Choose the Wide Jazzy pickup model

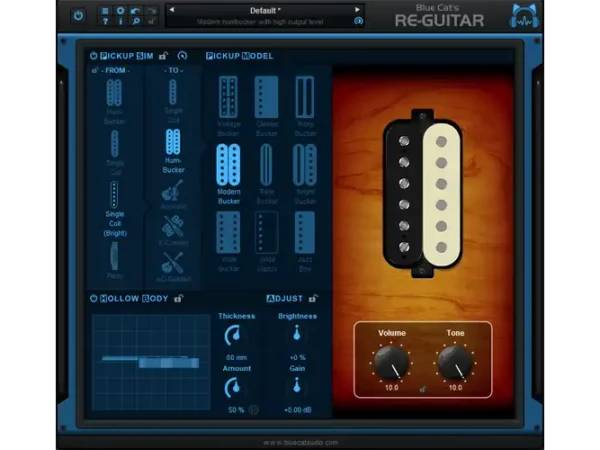tap(267, 242)
